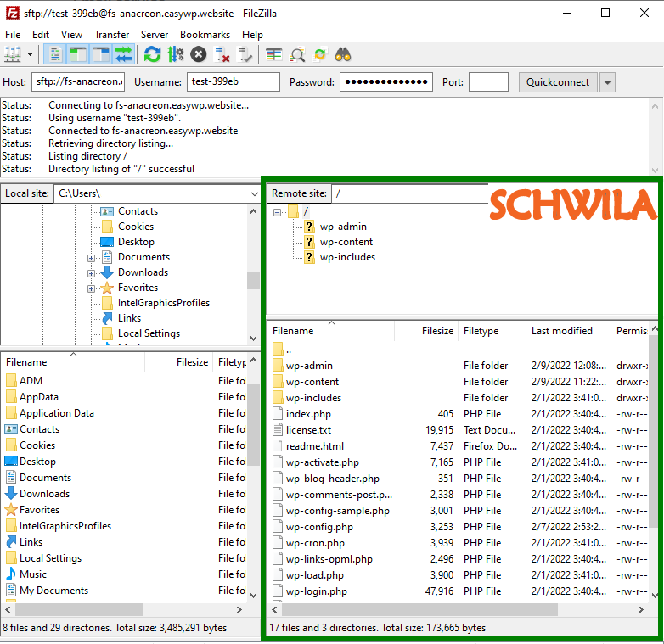Click the Username input field

234,81
